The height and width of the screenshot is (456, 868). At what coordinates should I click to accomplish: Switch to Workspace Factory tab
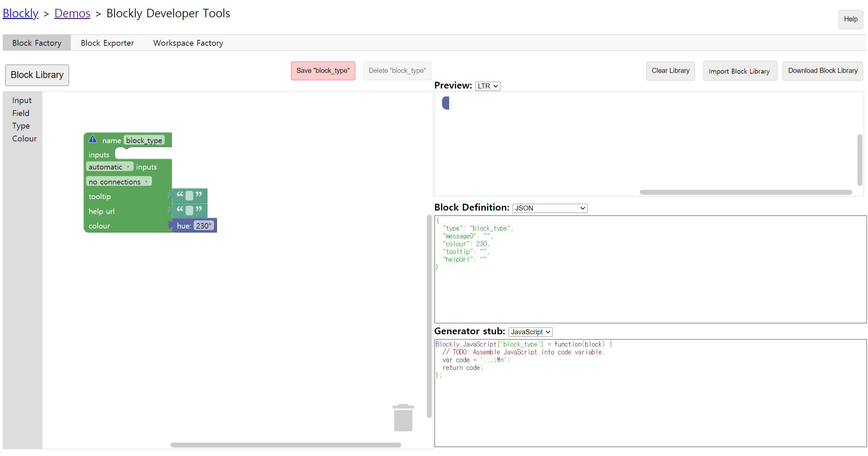pos(188,43)
